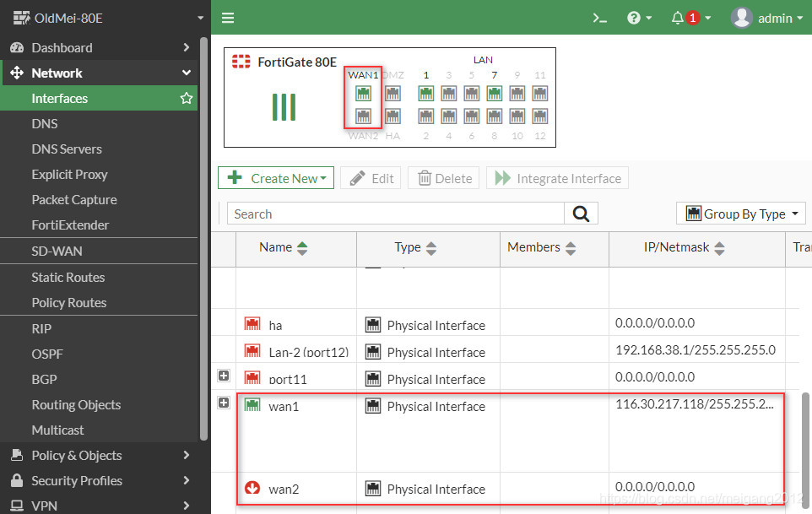Click LAN port 1 icon on faceplate
Screen dimensions: 812x514
[x=426, y=94]
